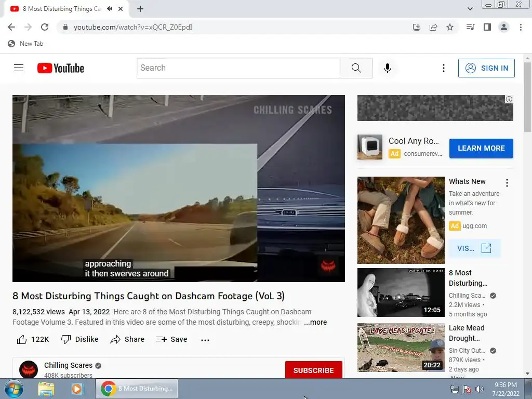The height and width of the screenshot is (399, 532).
Task: Open the Chilling Scares channel avatar
Action: pos(29,369)
